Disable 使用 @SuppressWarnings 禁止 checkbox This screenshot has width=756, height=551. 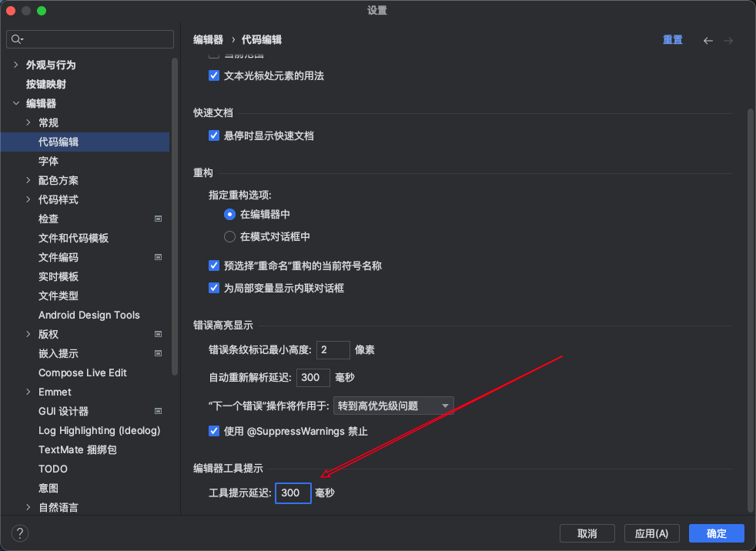(x=215, y=431)
